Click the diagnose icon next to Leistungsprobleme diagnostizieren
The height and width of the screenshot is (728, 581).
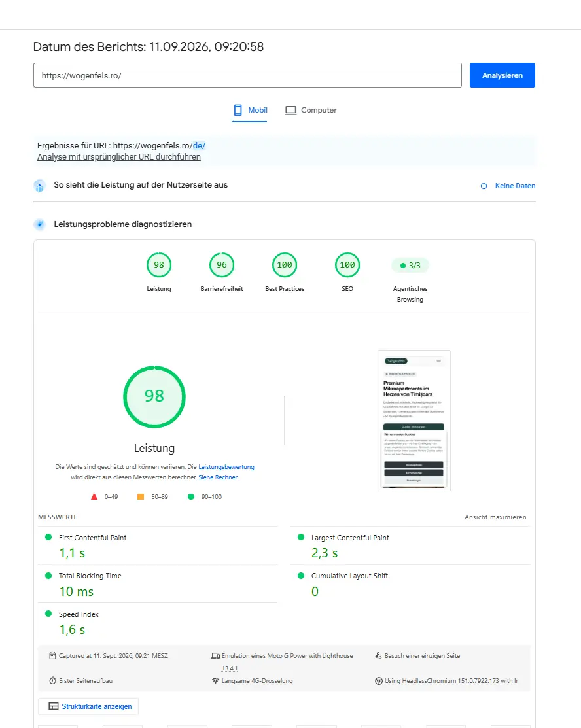[40, 225]
